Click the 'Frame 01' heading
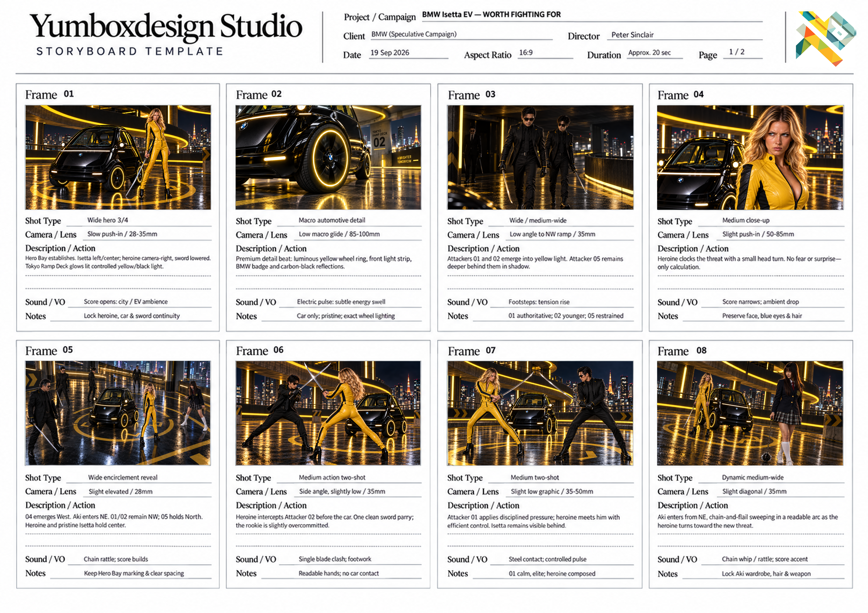This screenshot has width=868, height=613. tap(49, 94)
